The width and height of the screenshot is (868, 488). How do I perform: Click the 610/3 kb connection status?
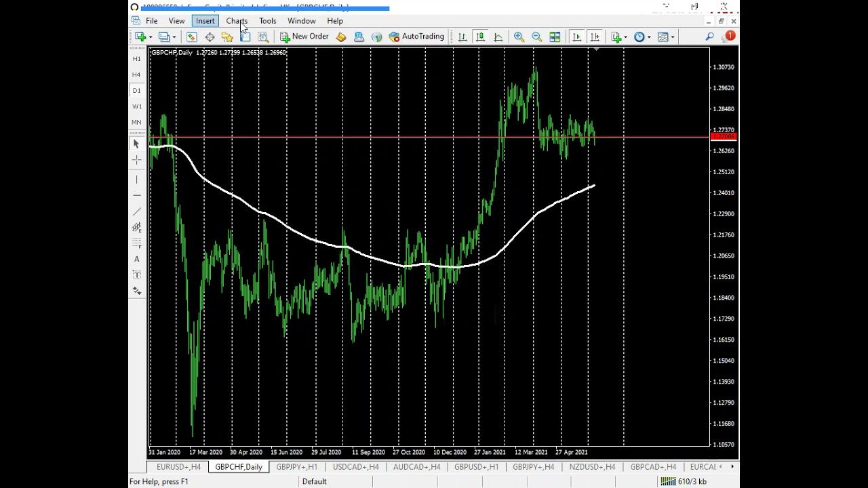684,481
